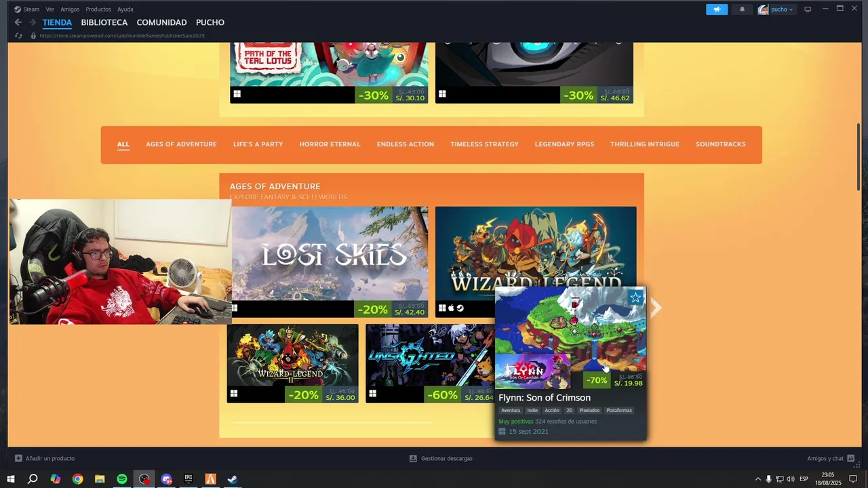The width and height of the screenshot is (868, 488).
Task: Open the PUCHO profile tab
Action: 210,22
